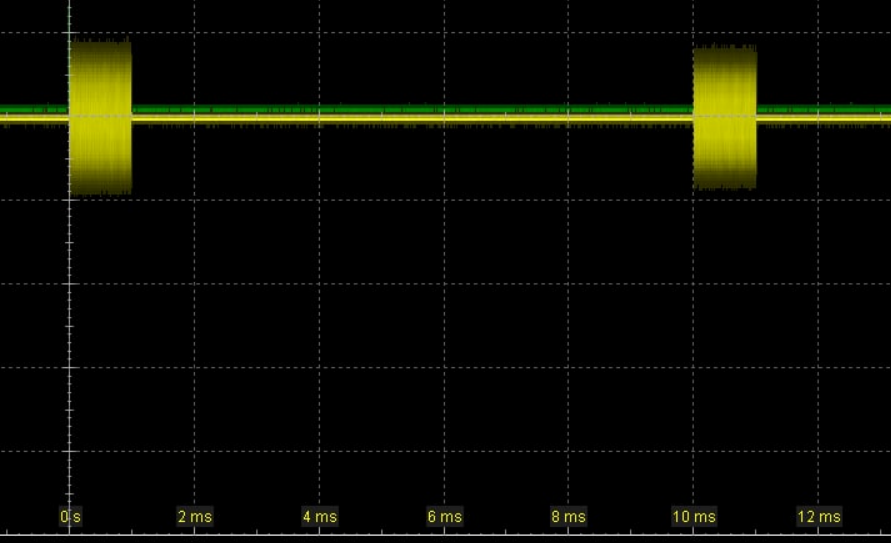Select the "6 ms" time marker

coord(444,517)
